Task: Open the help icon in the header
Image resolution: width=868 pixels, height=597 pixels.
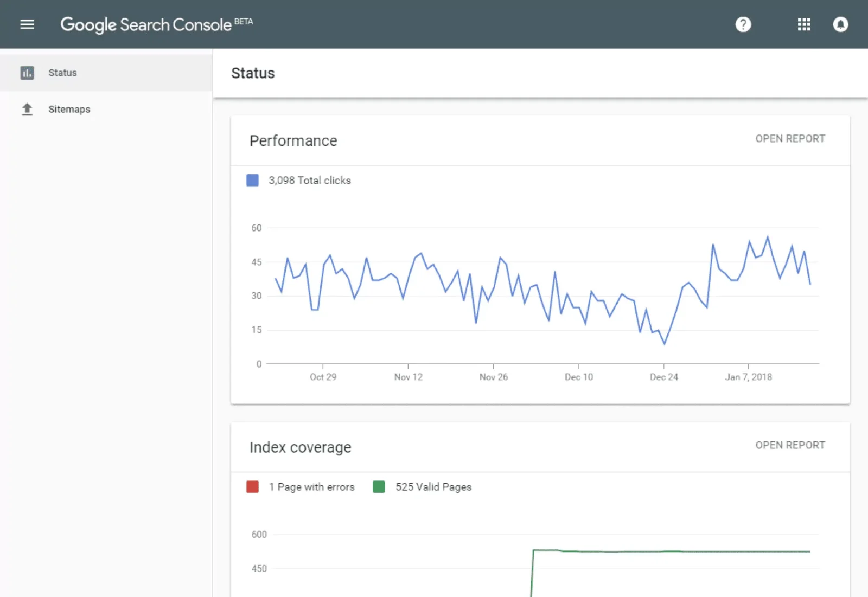Action: click(x=743, y=24)
